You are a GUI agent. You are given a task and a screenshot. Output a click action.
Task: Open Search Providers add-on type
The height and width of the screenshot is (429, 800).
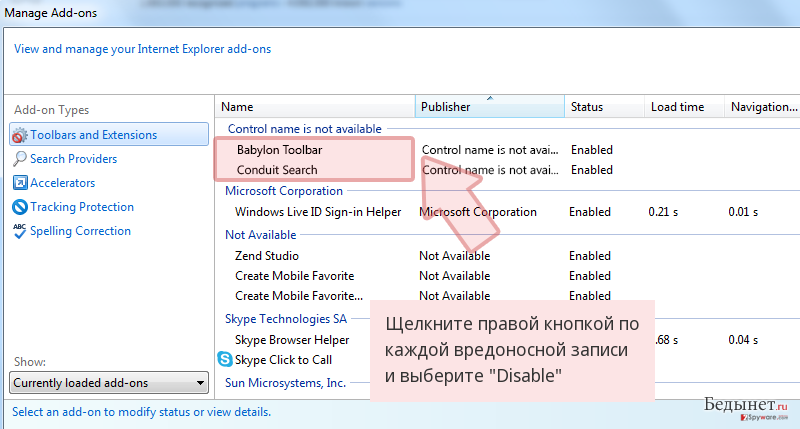[73, 159]
